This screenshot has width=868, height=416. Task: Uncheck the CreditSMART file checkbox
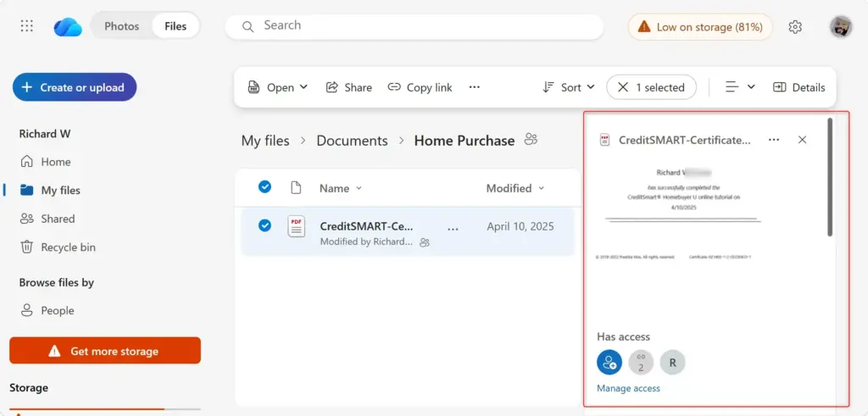(x=264, y=225)
